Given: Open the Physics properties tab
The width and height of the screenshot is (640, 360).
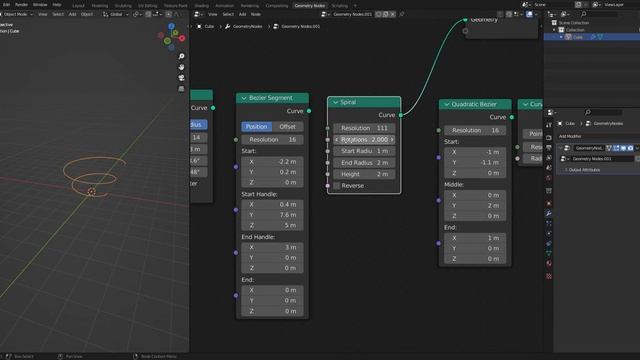Looking at the screenshot, I should (549, 233).
